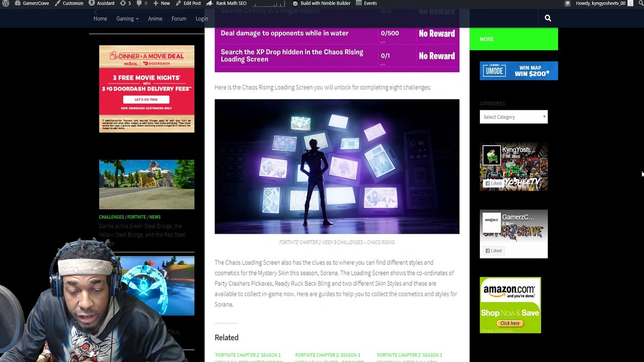Click the Login nav link
The image size is (644, 362).
(x=202, y=19)
